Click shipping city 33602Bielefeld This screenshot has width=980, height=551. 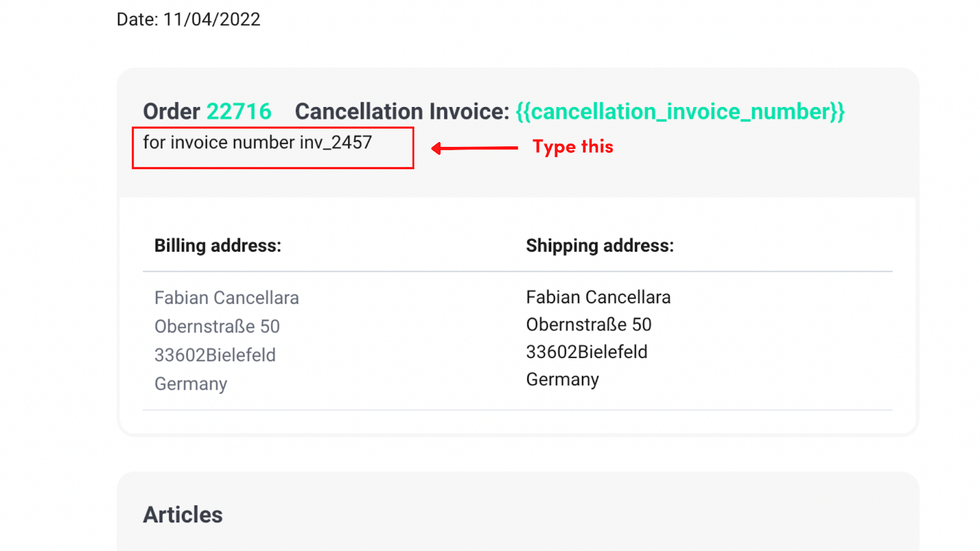(587, 352)
